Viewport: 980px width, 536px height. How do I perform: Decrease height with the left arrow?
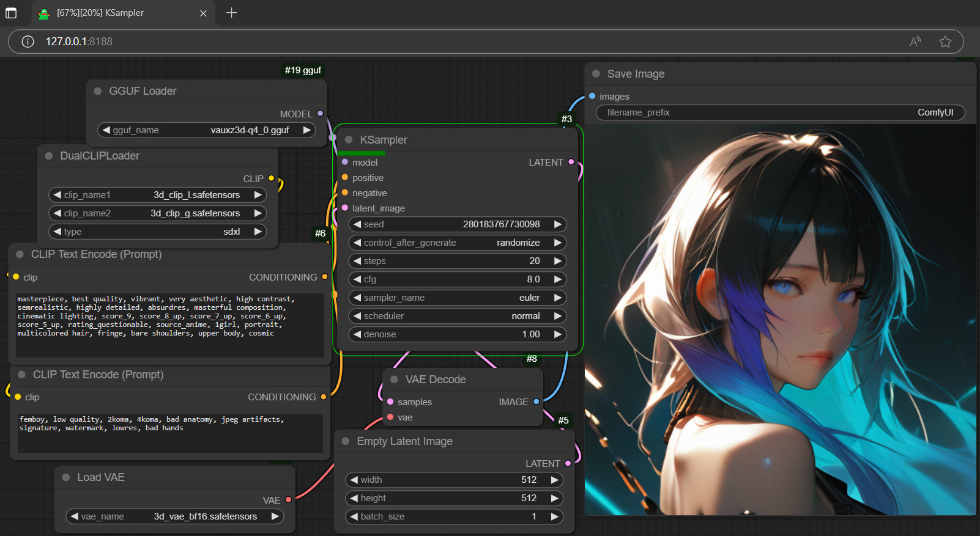coord(354,498)
